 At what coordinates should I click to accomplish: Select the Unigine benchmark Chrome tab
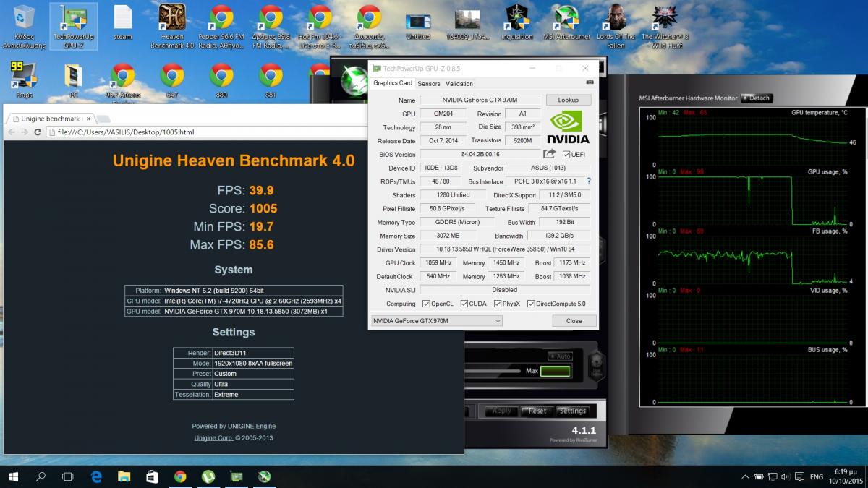coord(50,119)
